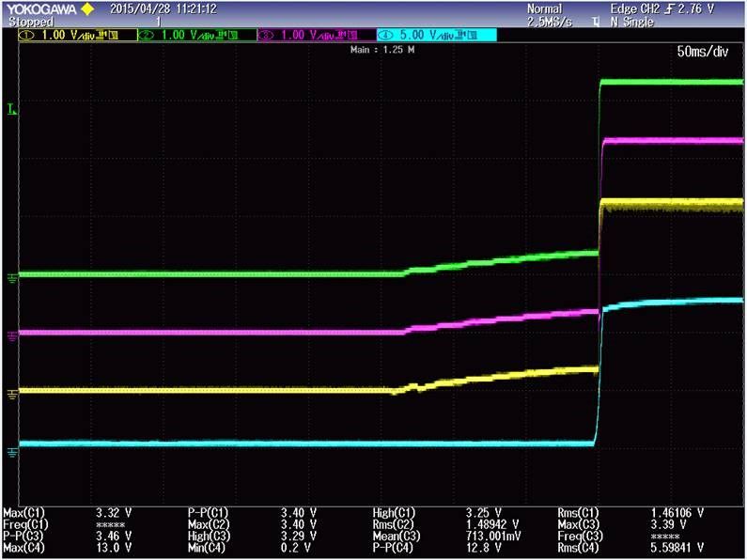747x560 pixels.
Task: Click the Main : 1.25 M record length
Action: [382, 50]
